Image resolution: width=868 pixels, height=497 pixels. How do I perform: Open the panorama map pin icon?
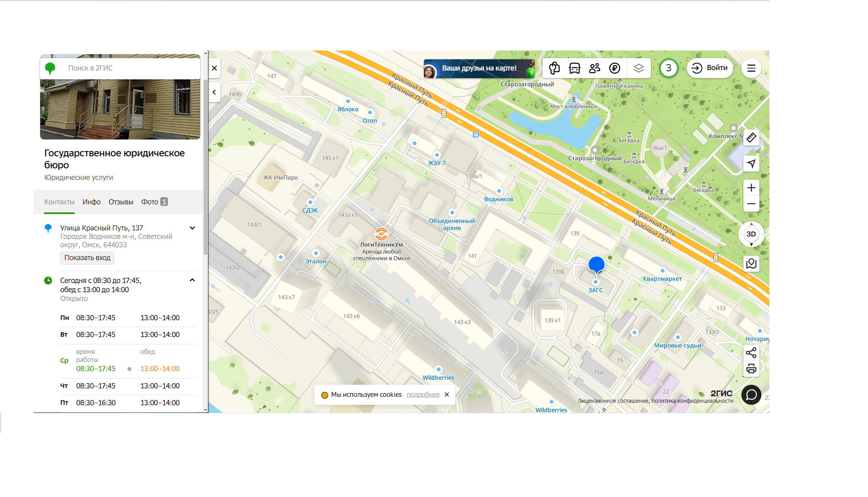(751, 264)
